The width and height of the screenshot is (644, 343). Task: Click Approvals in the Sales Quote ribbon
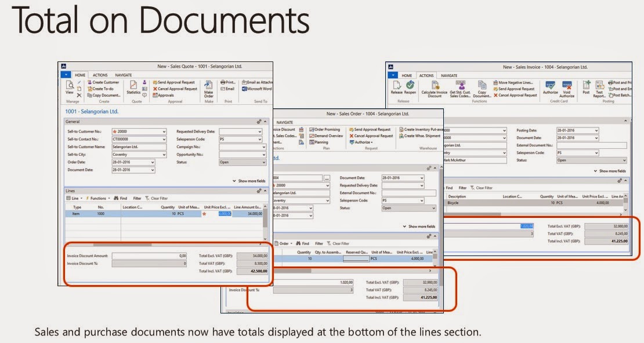164,95
